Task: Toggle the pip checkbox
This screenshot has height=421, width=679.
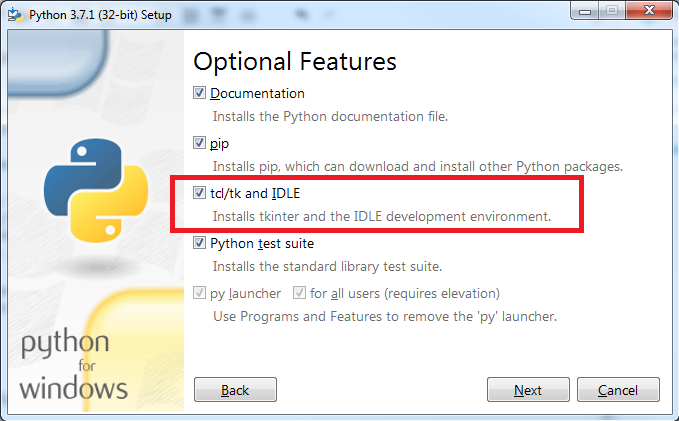Action: click(200, 143)
